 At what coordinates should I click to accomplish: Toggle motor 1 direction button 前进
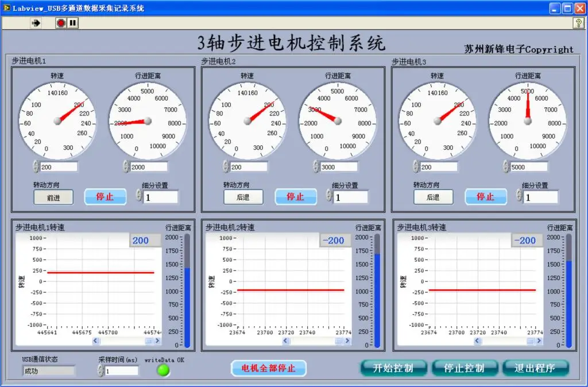pos(53,198)
